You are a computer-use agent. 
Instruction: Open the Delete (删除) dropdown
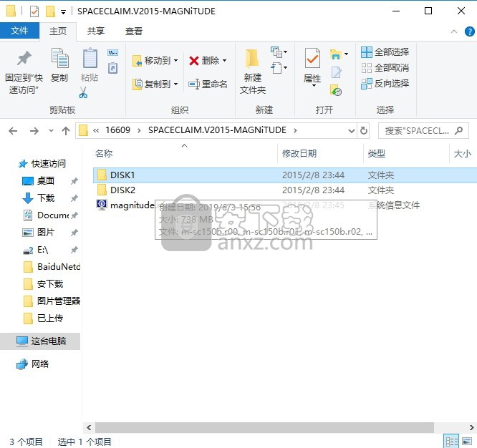(224, 61)
